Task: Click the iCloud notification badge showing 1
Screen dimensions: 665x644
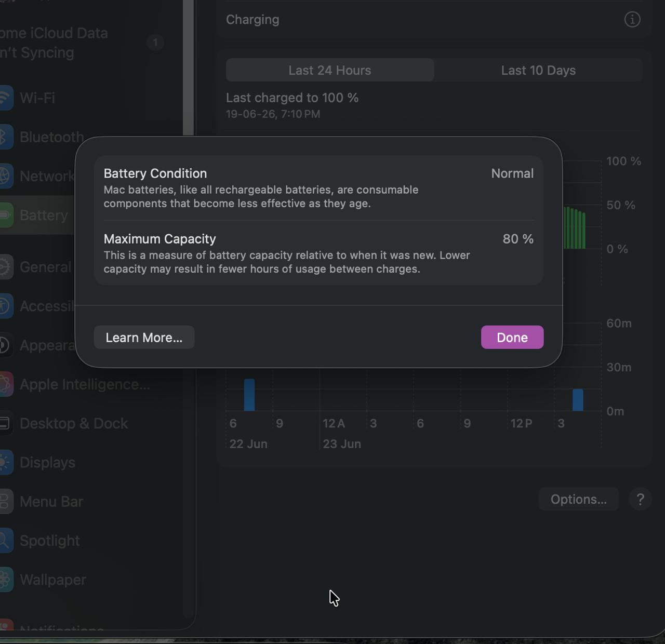Action: click(155, 43)
